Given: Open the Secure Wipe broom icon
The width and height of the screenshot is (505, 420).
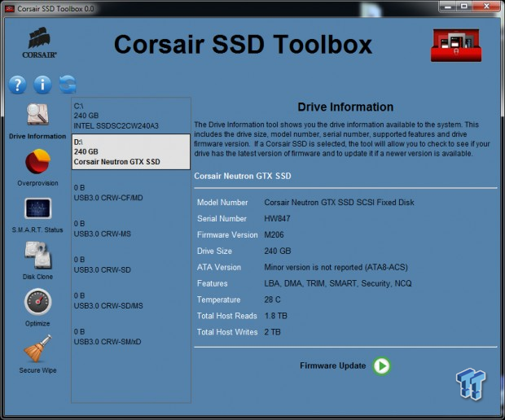Looking at the screenshot, I should point(37,348).
